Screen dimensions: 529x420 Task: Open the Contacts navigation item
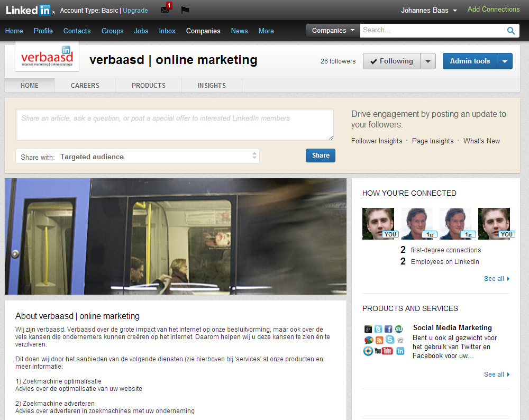pyautogui.click(x=77, y=31)
